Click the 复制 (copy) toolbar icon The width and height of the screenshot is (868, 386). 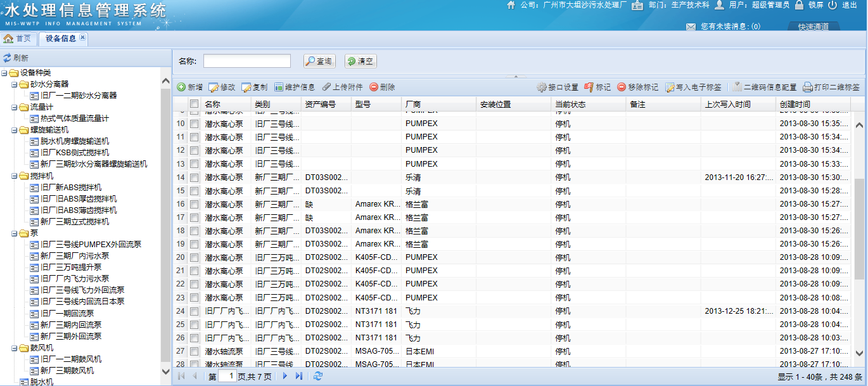(x=246, y=87)
